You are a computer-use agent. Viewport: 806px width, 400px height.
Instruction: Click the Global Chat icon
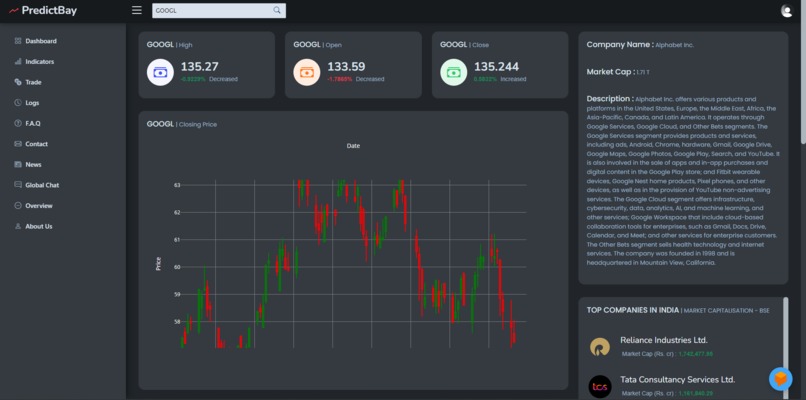(18, 185)
